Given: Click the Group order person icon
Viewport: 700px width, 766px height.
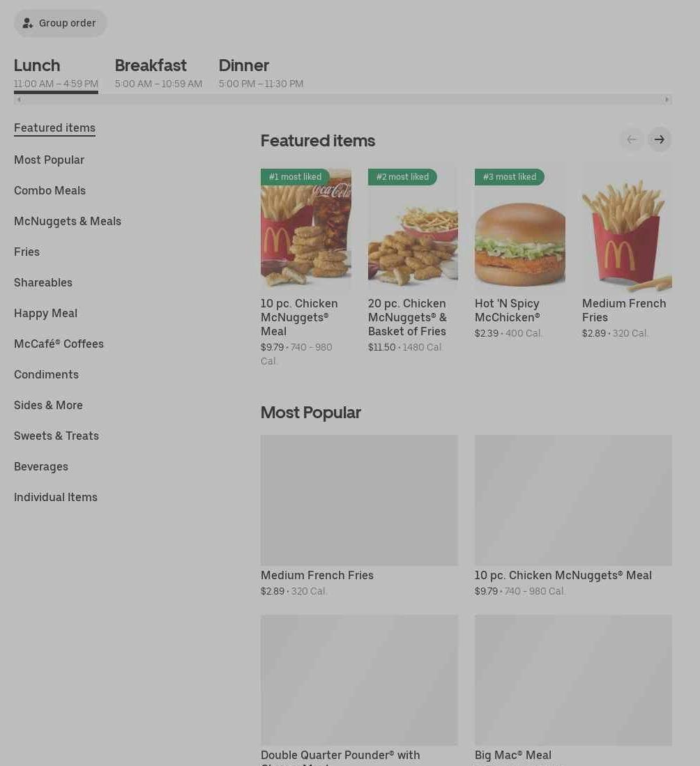Looking at the screenshot, I should click(x=28, y=23).
